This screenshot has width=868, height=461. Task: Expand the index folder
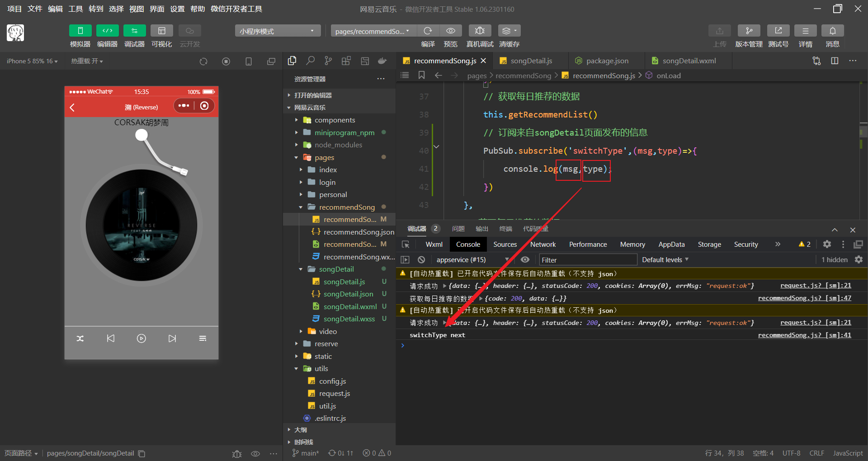301,169
